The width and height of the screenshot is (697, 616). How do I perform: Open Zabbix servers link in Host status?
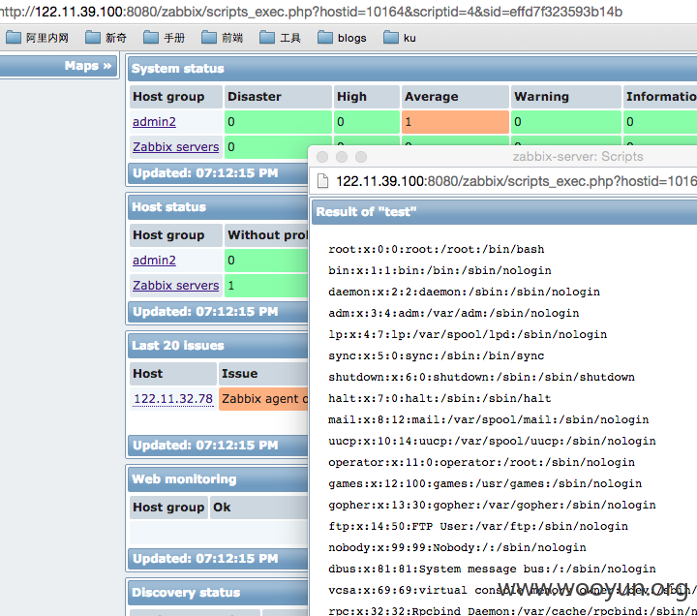176,285
